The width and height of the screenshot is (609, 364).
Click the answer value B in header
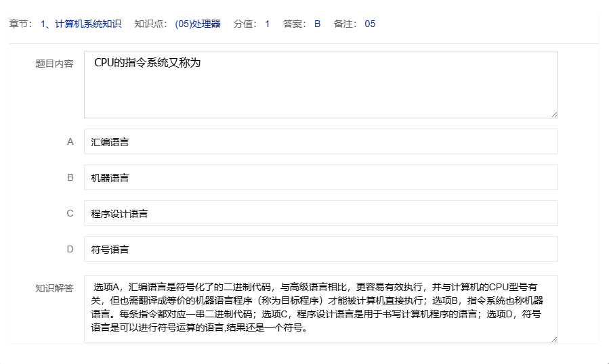pos(317,24)
